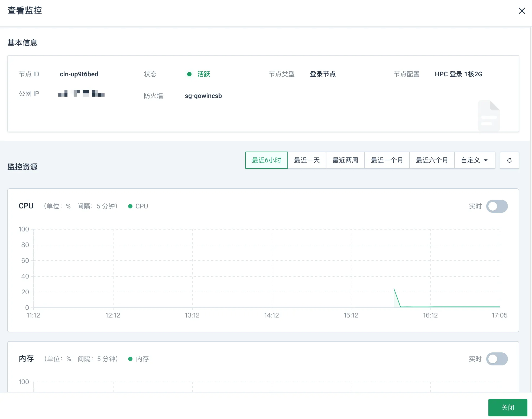
Task: Select 最近一个月 monitoring period
Action: pyautogui.click(x=387, y=160)
